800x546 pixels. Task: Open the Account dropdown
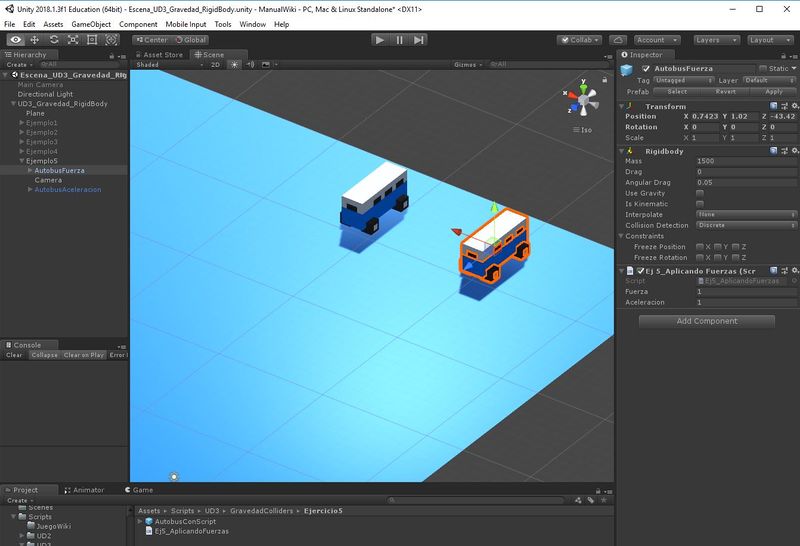pos(657,40)
